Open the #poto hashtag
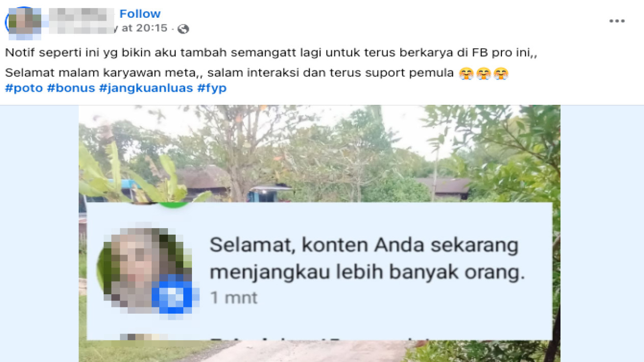The height and width of the screenshot is (362, 644). click(24, 88)
